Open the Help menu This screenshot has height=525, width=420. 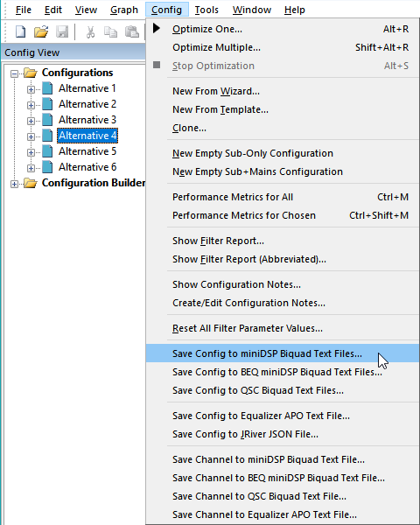295,10
